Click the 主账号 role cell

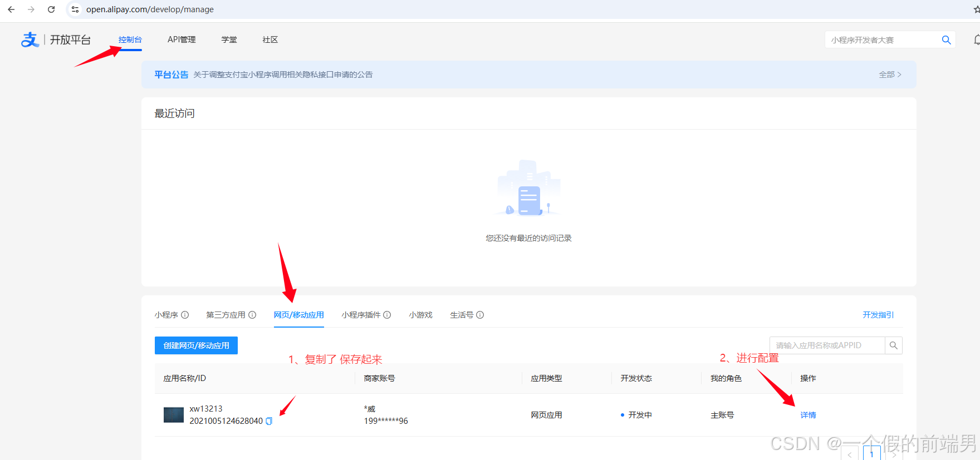pyautogui.click(x=722, y=415)
